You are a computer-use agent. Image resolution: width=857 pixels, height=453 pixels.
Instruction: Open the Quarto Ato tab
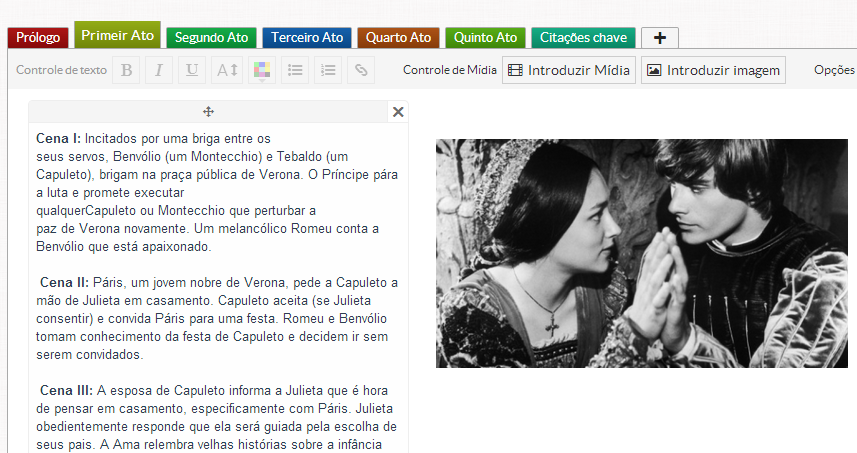pos(398,38)
